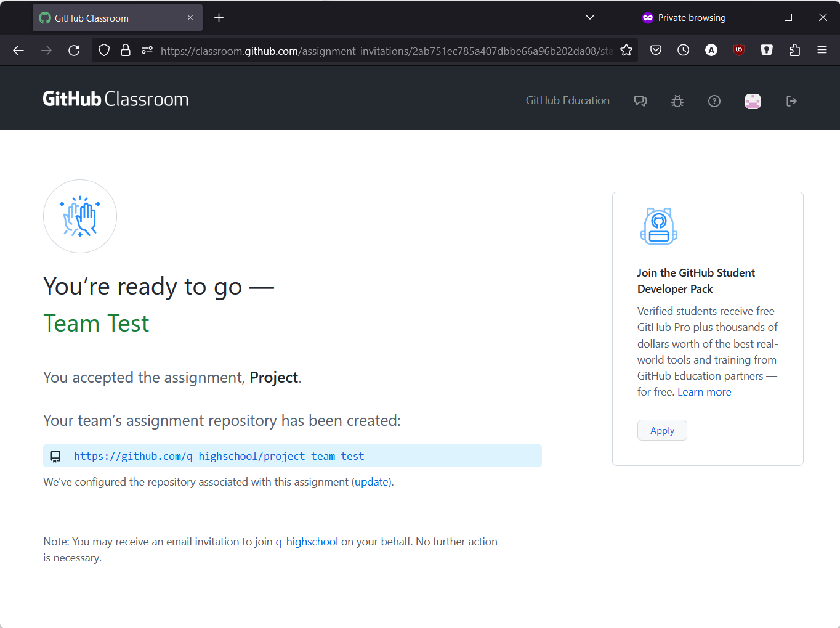Open GitHub Education navigation link
Viewport: 840px width, 628px height.
(567, 100)
